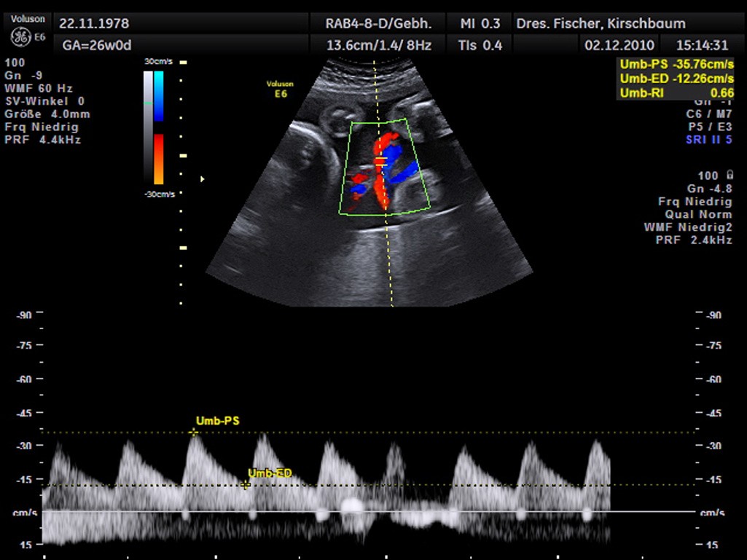Click the Umb-RI 0.66 result row
The image size is (747, 560).
pyautogui.click(x=676, y=92)
